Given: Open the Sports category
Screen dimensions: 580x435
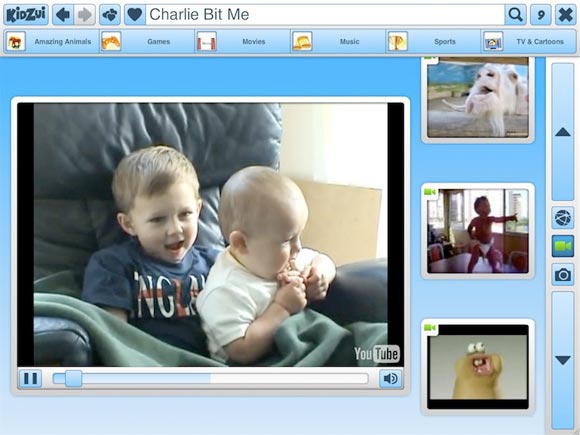Looking at the screenshot, I should point(433,41).
